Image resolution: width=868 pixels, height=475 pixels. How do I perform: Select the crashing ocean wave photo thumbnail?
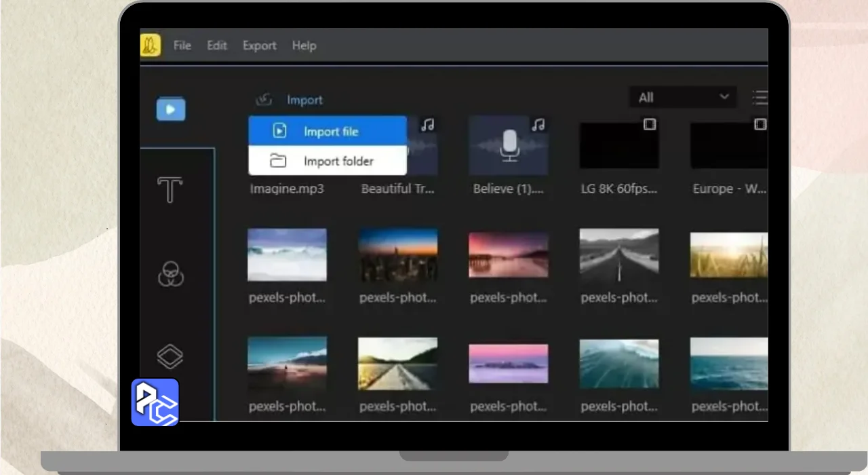[287, 254]
